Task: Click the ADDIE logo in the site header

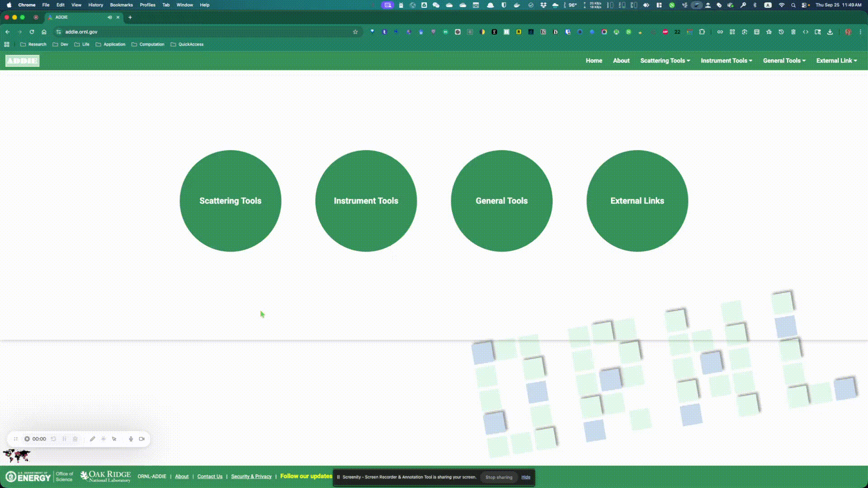Action: [22, 61]
